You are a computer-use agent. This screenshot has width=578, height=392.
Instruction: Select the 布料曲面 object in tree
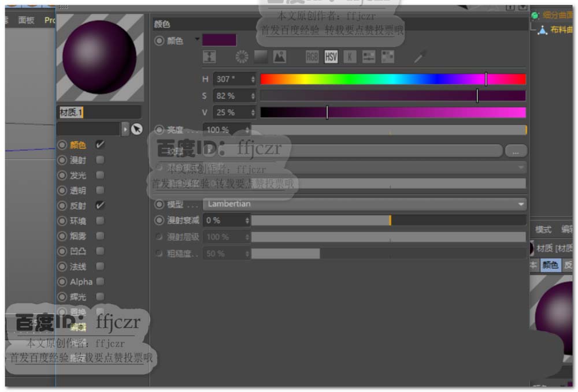click(561, 29)
